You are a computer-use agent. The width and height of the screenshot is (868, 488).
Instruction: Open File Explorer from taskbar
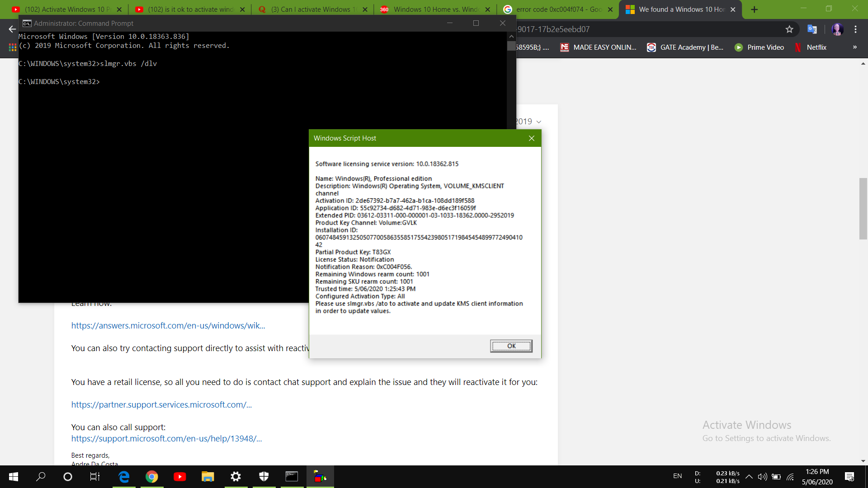pos(208,477)
